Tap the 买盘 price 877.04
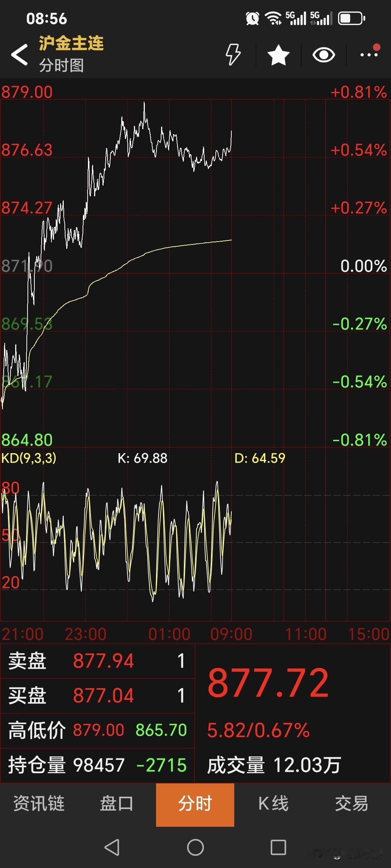This screenshot has height=868, width=391. 104,695
